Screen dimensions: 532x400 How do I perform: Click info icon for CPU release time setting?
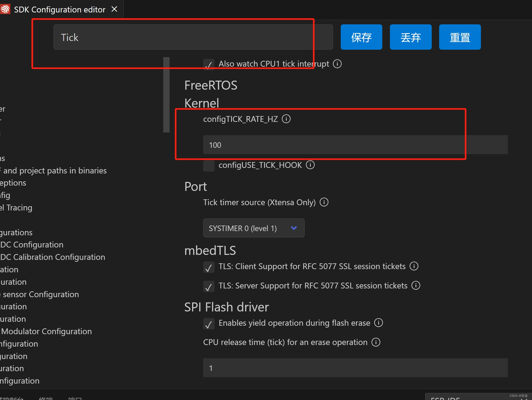[x=375, y=342]
